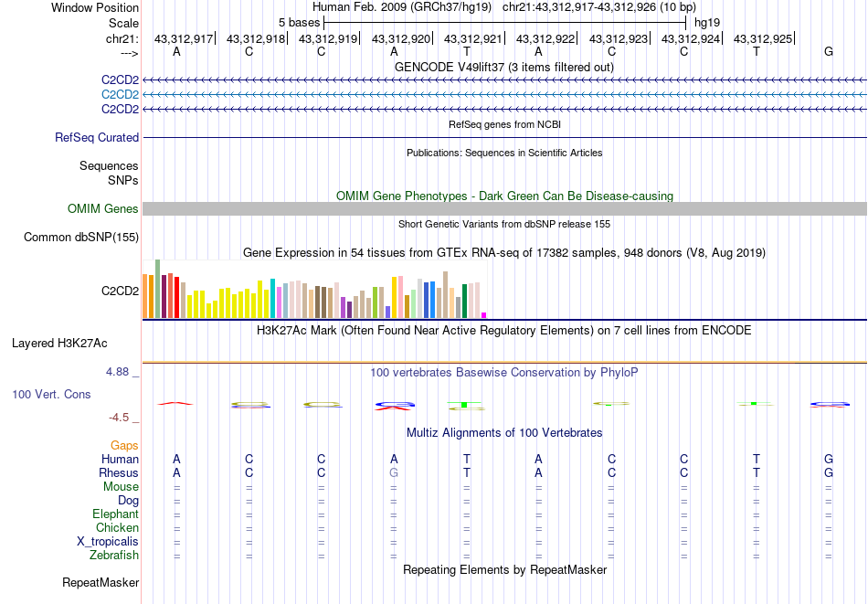Click the H3K27Ac Mark track title
This screenshot has height=604, width=868.
click(503, 331)
